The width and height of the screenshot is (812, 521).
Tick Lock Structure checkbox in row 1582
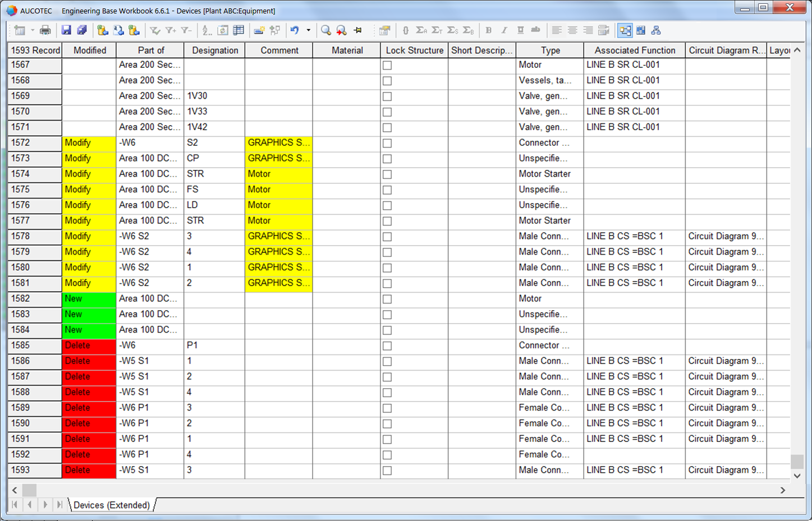click(x=387, y=299)
